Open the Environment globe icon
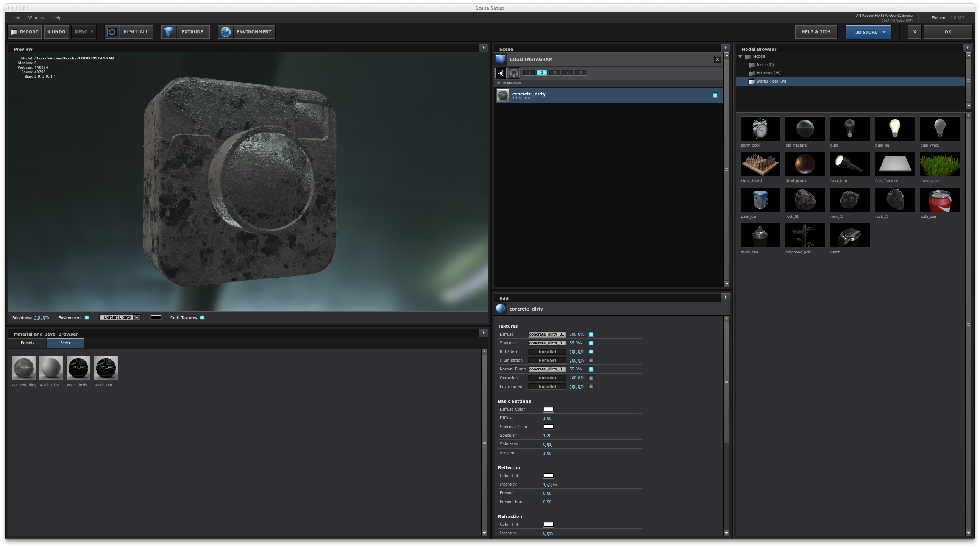 point(226,32)
